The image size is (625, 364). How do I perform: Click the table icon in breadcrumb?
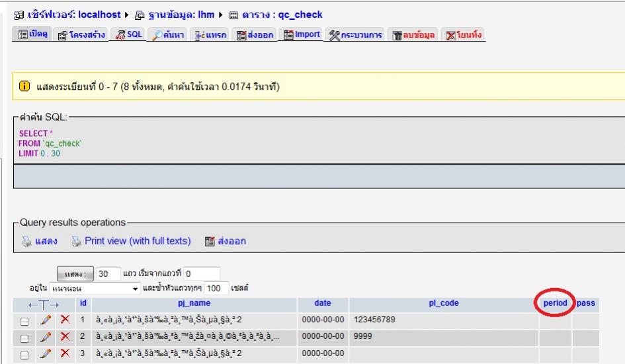[233, 16]
